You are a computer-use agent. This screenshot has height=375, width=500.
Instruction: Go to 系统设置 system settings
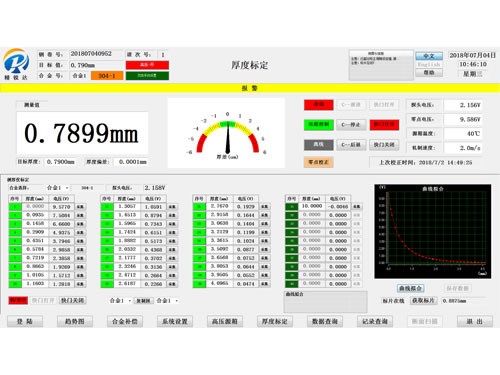tap(175, 321)
